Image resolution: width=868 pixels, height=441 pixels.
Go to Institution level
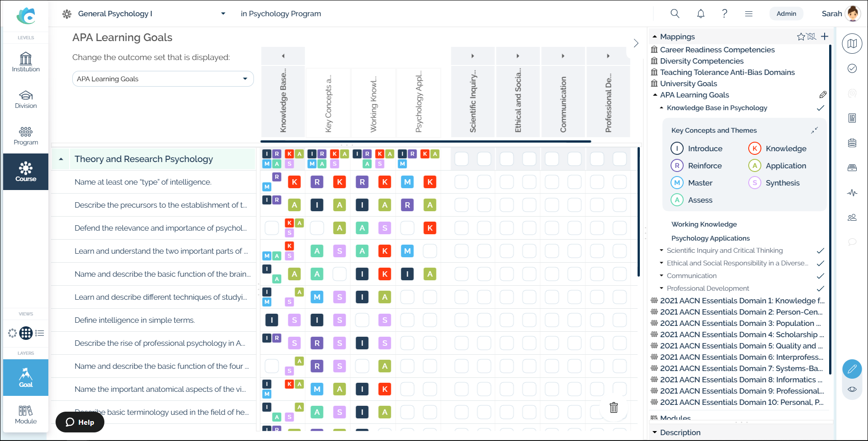(26, 62)
